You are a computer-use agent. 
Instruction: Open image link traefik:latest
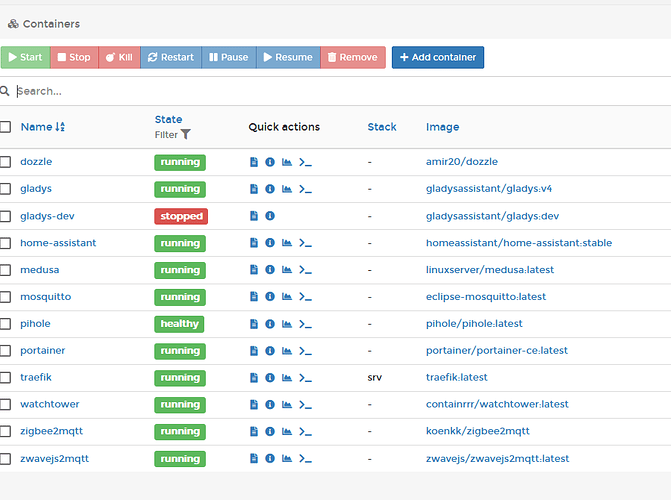[457, 378]
